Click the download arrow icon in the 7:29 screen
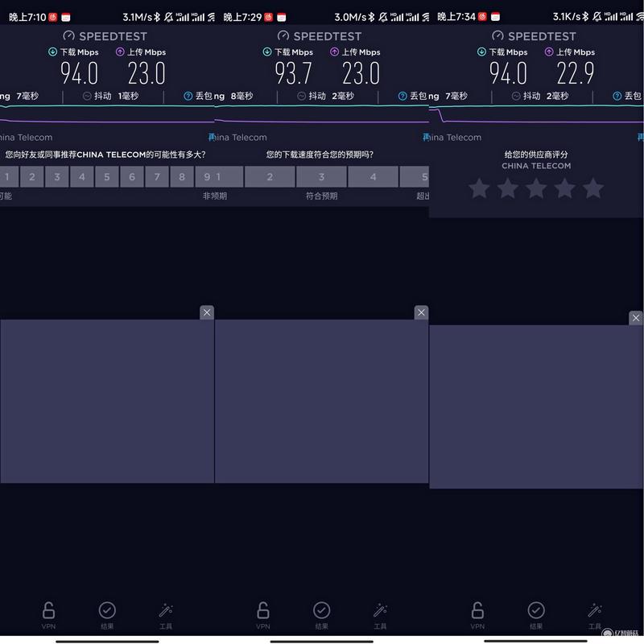This screenshot has width=644, height=644. (x=267, y=52)
